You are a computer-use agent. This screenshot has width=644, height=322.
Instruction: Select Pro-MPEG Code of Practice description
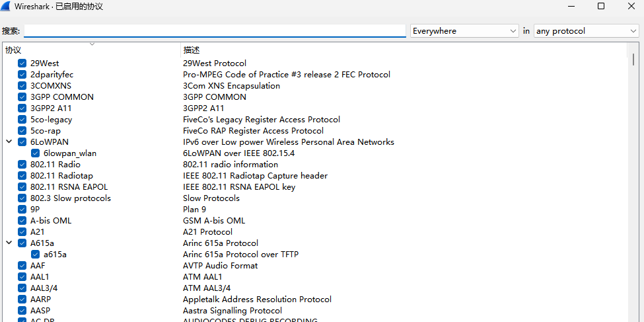coord(286,75)
